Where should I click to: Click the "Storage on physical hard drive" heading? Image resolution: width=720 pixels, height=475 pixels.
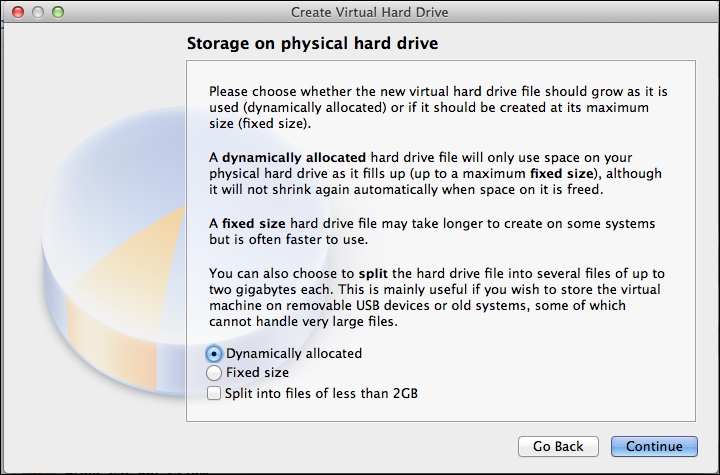click(312, 44)
